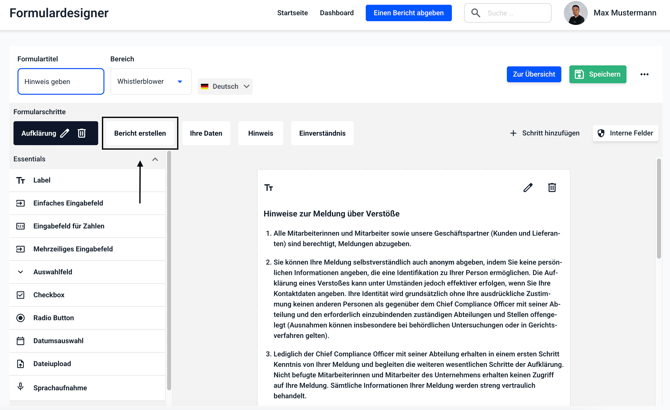Image resolution: width=670 pixels, height=410 pixels.
Task: Open the Deutsch language selector
Action: (x=225, y=86)
